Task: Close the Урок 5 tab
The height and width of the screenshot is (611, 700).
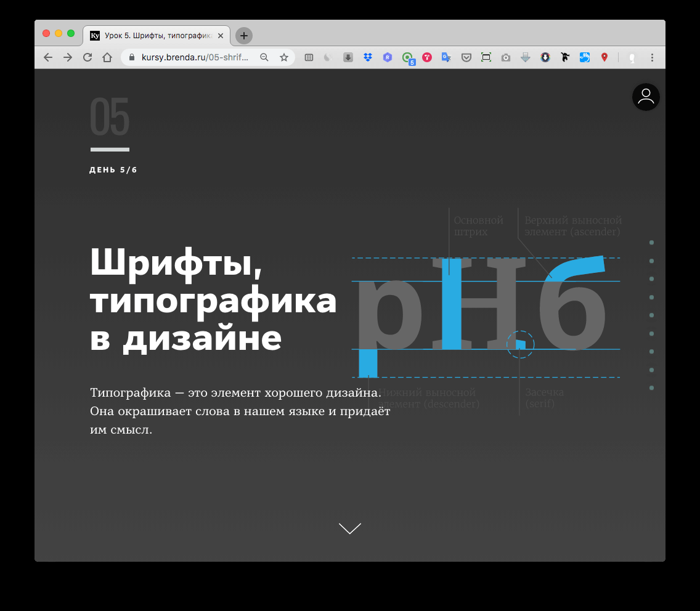Action: [221, 36]
